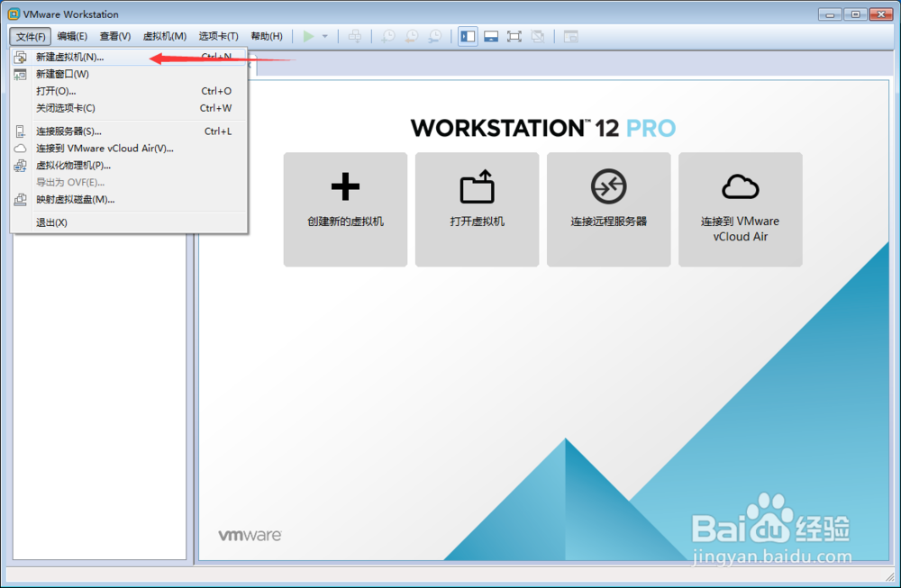Open the 查看(V) menu

115,37
